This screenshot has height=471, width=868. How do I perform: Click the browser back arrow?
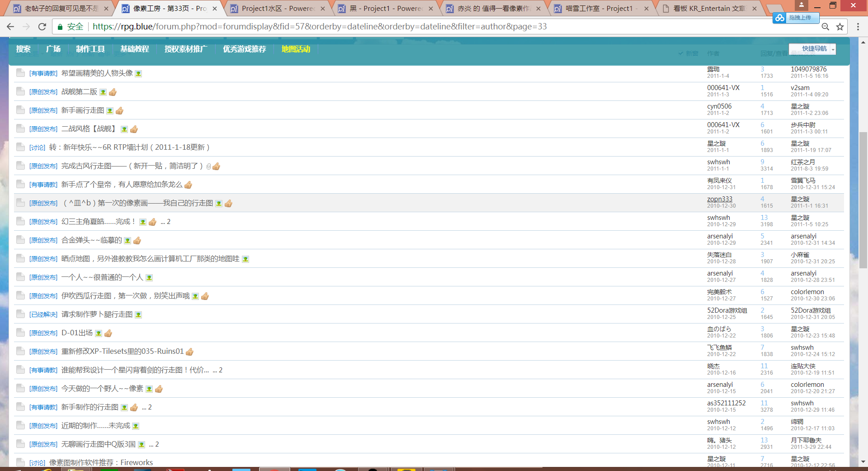click(11, 27)
